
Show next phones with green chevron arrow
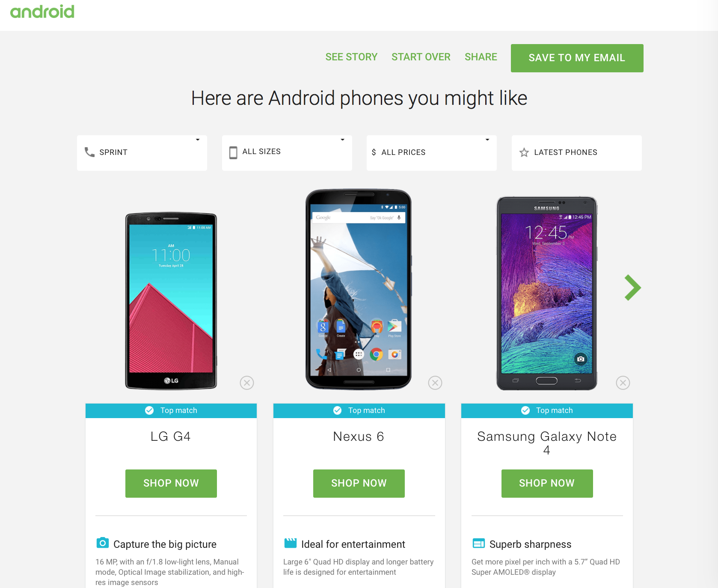633,288
